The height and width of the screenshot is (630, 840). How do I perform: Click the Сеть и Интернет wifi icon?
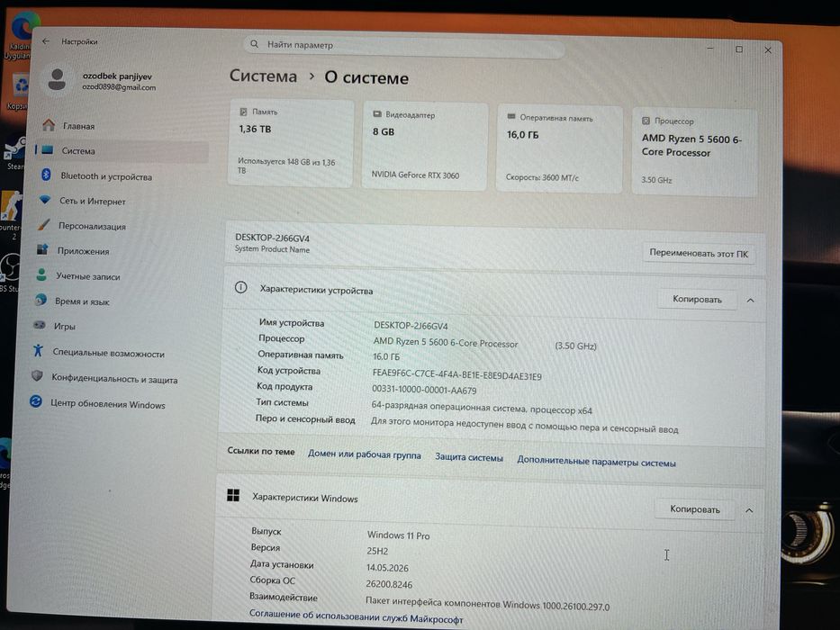click(45, 200)
